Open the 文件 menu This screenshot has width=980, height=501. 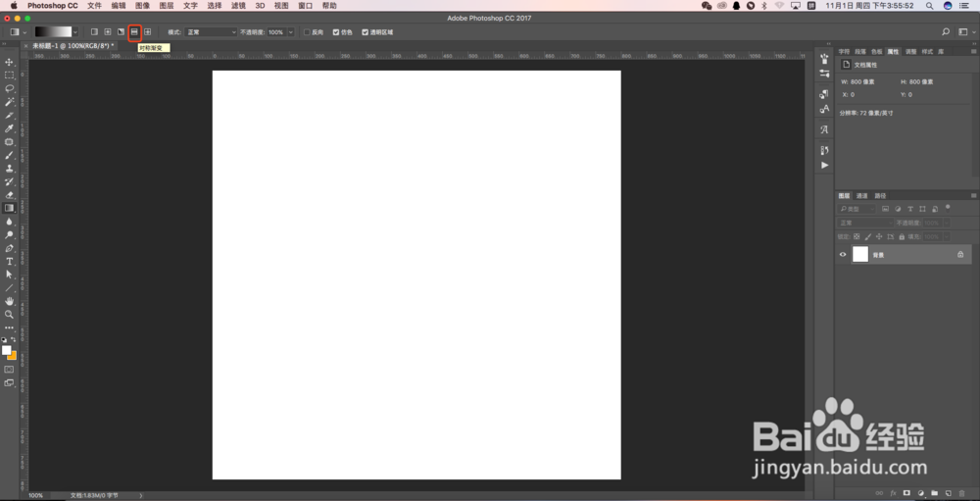pos(94,5)
